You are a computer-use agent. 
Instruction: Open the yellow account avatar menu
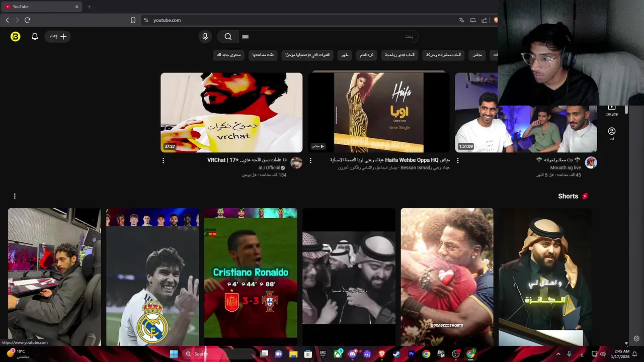tap(15, 36)
